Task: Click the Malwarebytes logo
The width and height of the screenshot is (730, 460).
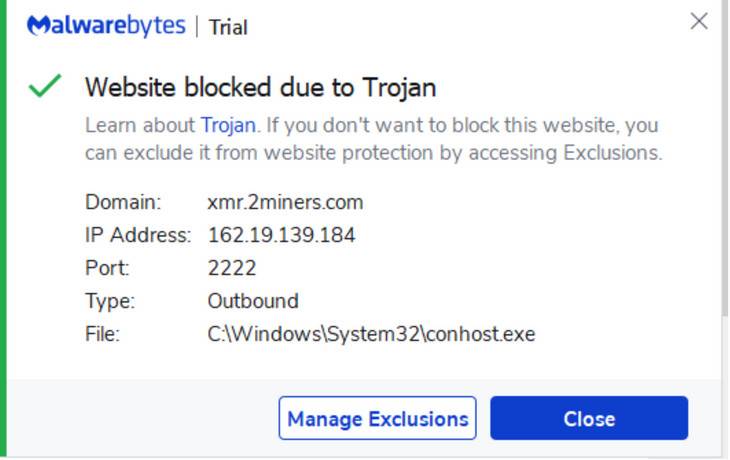Action: [106, 26]
